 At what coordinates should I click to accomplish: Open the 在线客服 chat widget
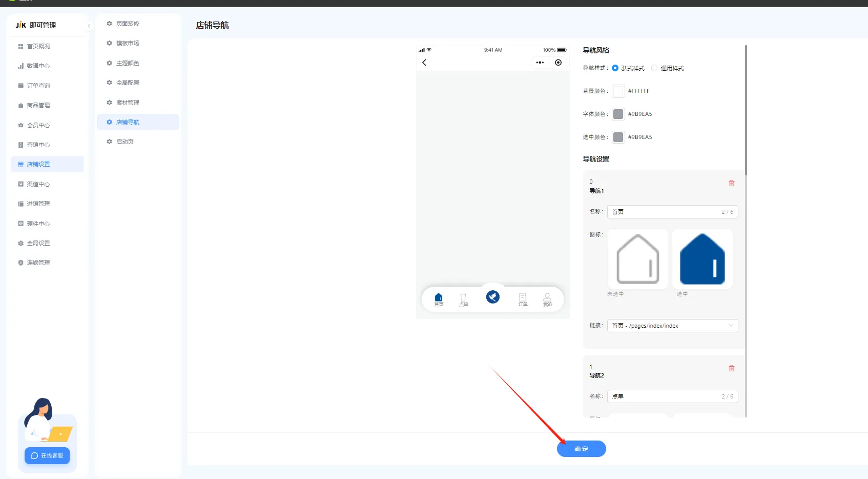click(x=47, y=455)
